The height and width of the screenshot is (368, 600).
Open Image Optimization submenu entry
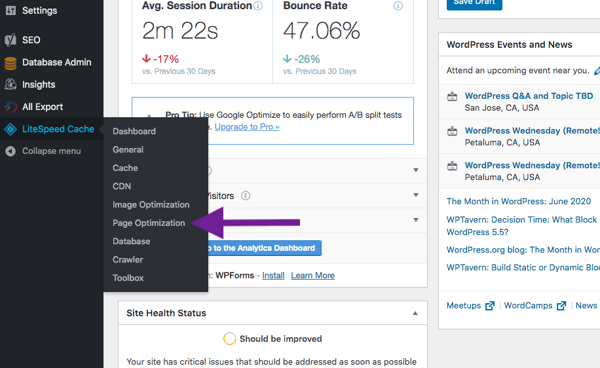[151, 205]
